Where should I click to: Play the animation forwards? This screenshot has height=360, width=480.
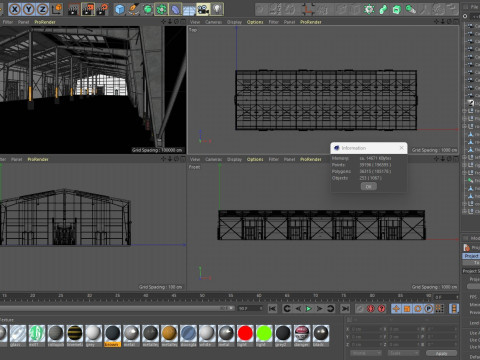coord(309,309)
